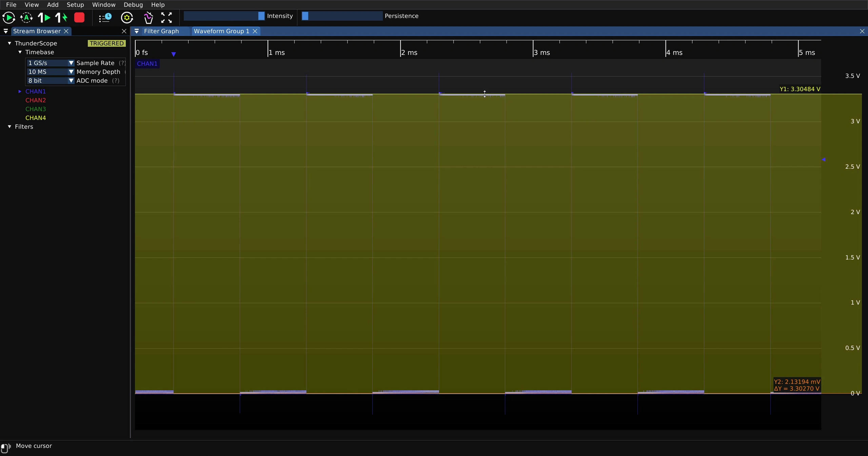The image size is (868, 456).
Task: Stop acquisition with red stop button
Action: (x=79, y=18)
